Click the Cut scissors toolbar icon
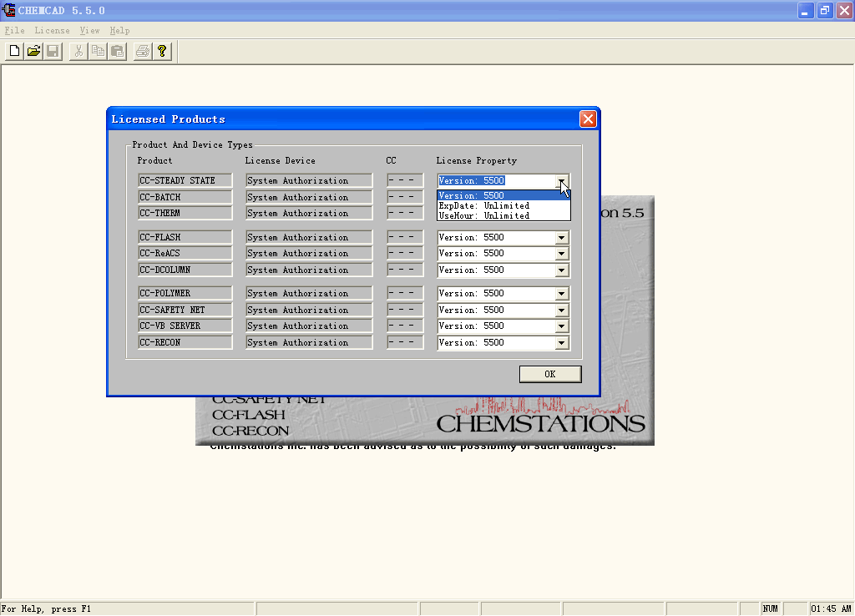Image resolution: width=855 pixels, height=616 pixels. (x=78, y=51)
